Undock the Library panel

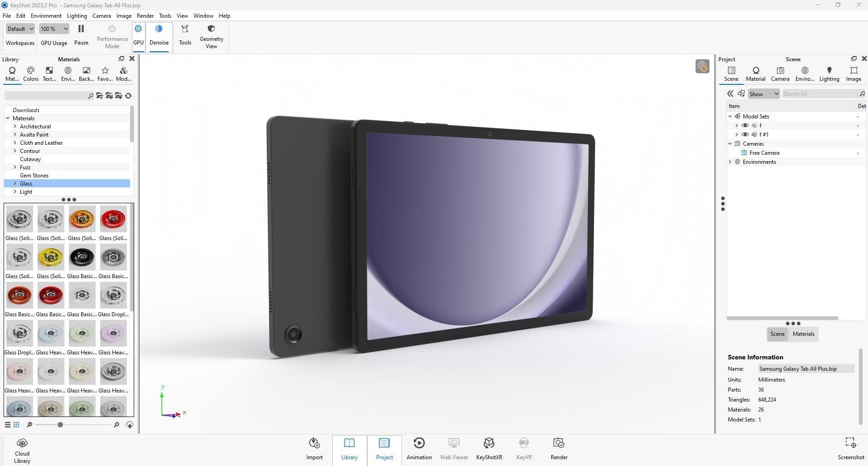click(121, 59)
